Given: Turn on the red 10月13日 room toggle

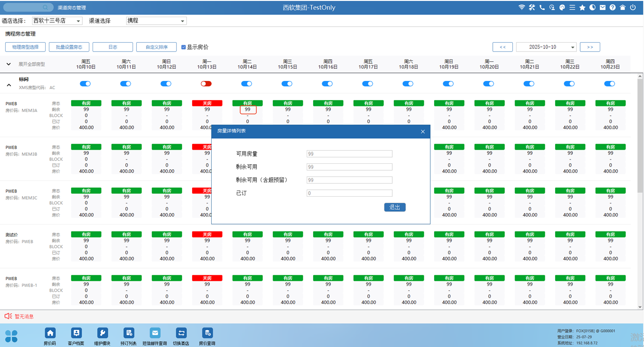Looking at the screenshot, I should point(206,84).
